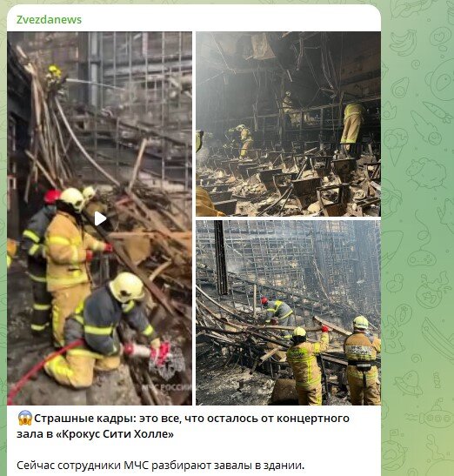Viewport: 454px width, 476px height.
Task: Click firefighter standing right in top photo
Action: click(351, 129)
